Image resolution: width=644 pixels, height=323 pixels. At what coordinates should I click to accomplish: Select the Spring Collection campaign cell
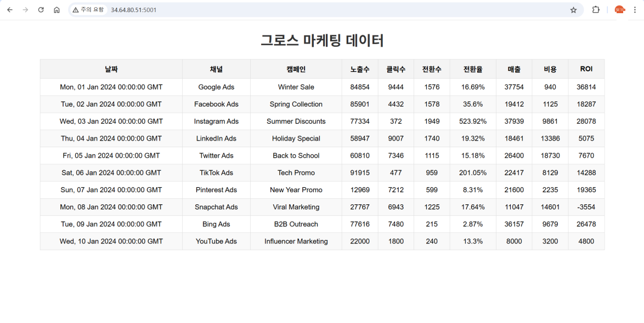296,104
